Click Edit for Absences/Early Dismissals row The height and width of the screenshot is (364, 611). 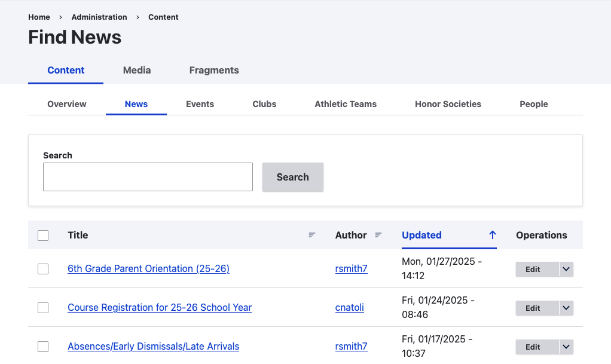click(537, 347)
